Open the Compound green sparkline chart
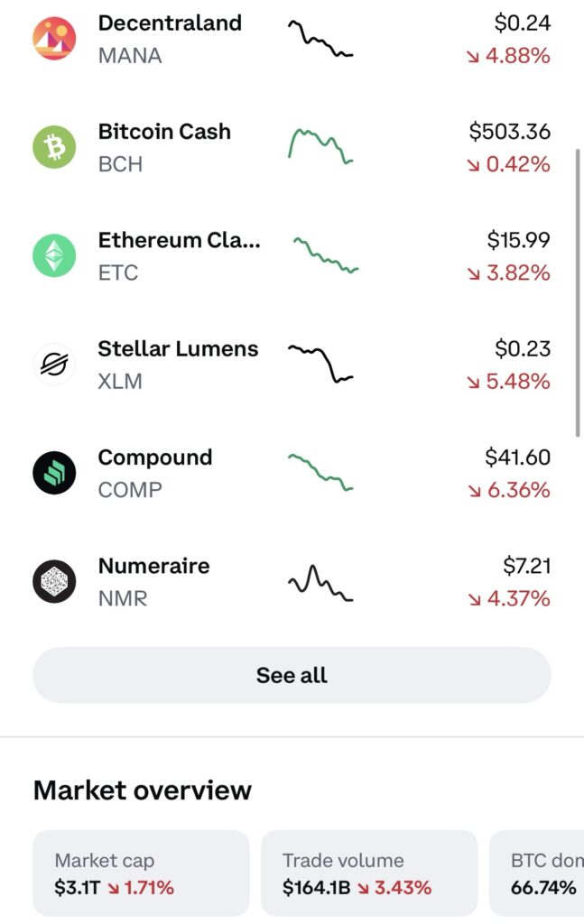Viewport: 584px width, 924px height. (x=320, y=472)
